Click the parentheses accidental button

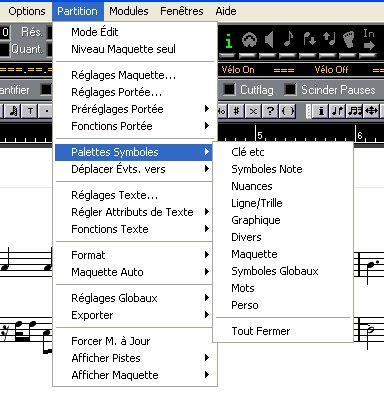[287, 111]
